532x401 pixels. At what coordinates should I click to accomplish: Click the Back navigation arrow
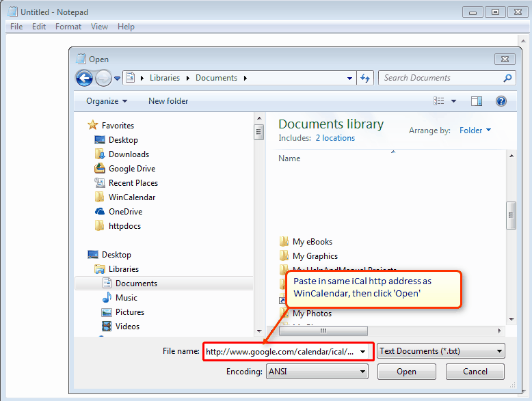tap(84, 78)
